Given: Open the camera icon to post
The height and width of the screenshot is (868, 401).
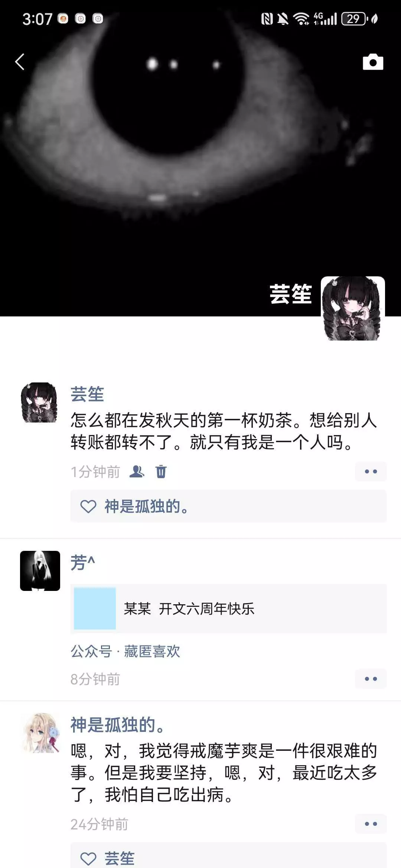Looking at the screenshot, I should [x=373, y=62].
